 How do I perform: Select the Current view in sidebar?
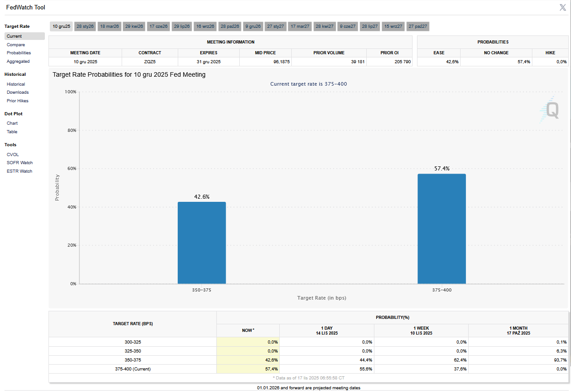pos(14,36)
